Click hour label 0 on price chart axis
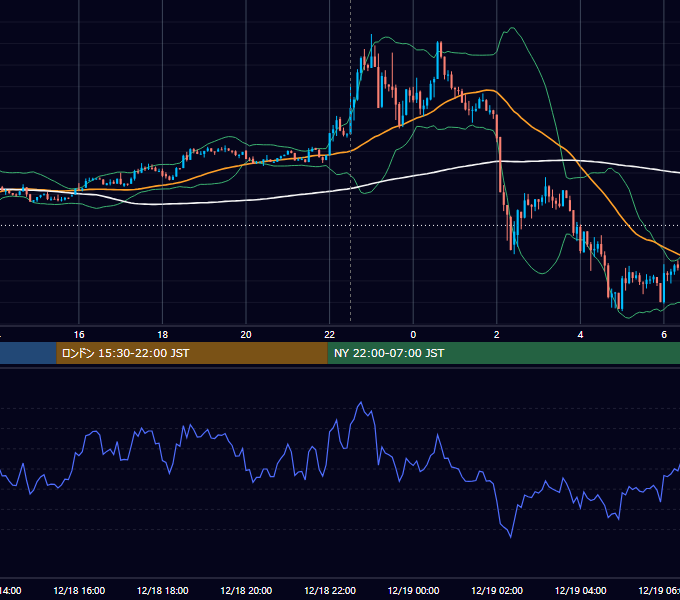 coord(413,335)
